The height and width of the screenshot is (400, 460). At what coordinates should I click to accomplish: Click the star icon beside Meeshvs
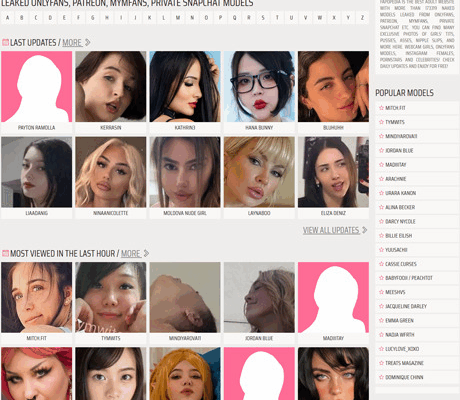tap(381, 292)
